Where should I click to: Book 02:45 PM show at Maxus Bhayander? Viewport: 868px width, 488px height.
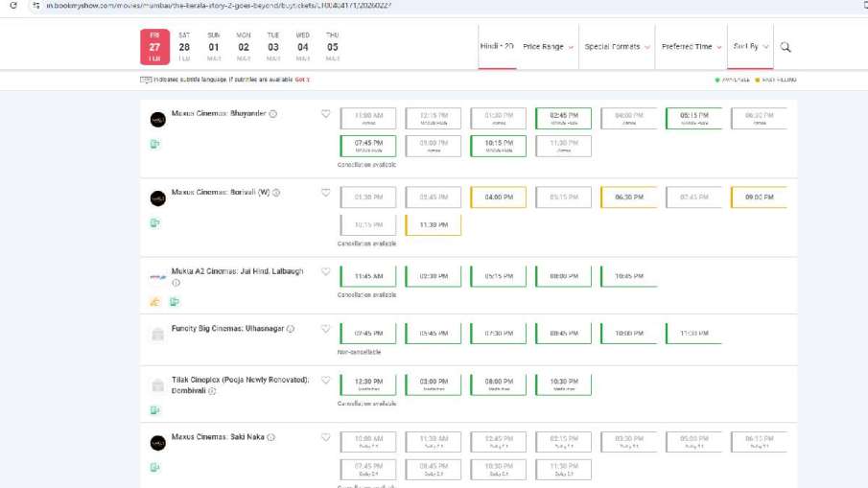(x=563, y=119)
